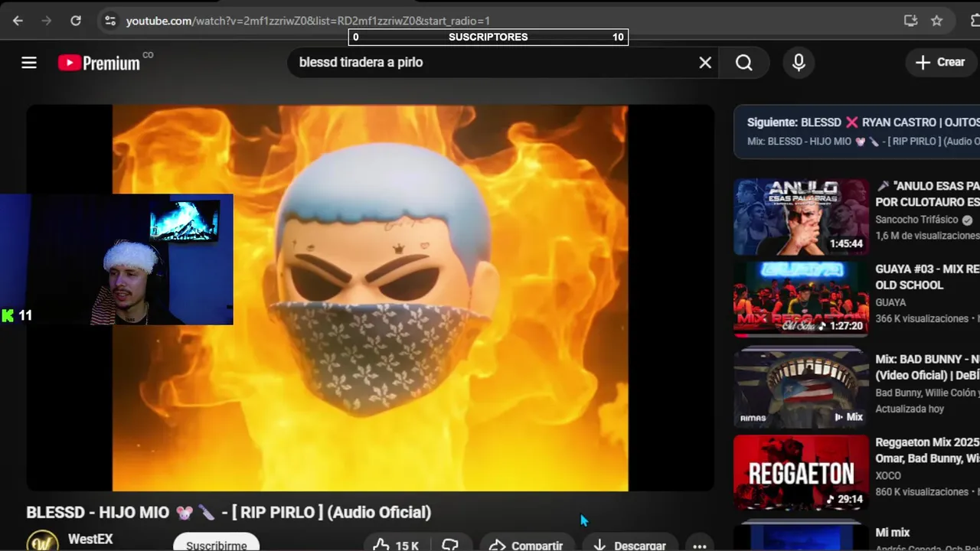The height and width of the screenshot is (551, 980).
Task: Go forward in browser history
Action: tap(47, 21)
